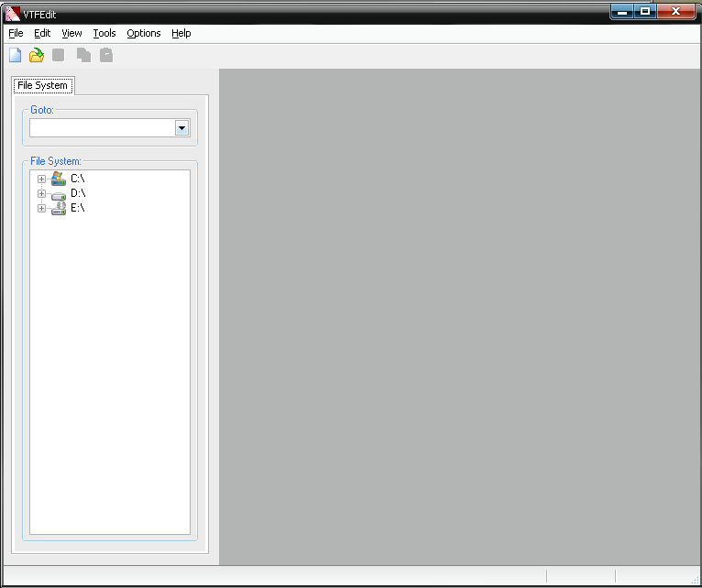Select the D:\ drive icon
Screen dimensions: 702x588
59,195
